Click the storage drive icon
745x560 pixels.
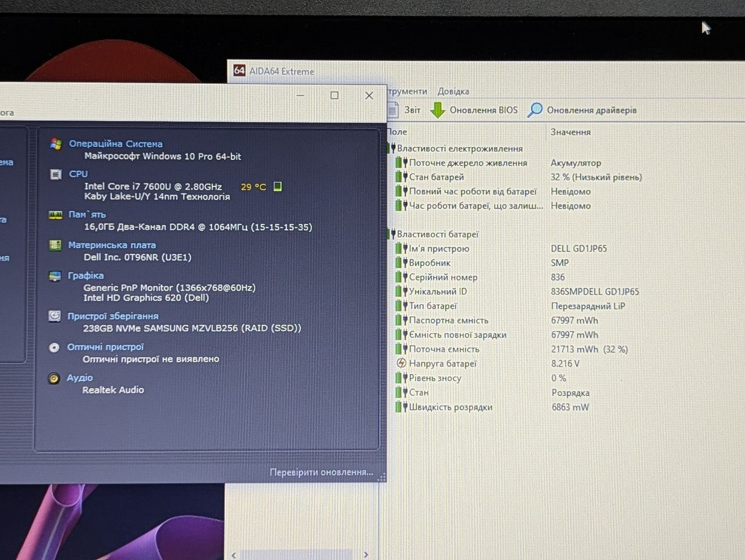tap(54, 316)
